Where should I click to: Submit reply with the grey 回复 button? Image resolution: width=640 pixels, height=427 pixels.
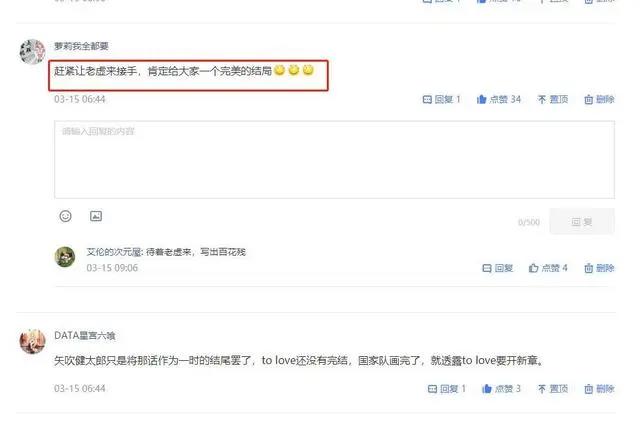(582, 222)
